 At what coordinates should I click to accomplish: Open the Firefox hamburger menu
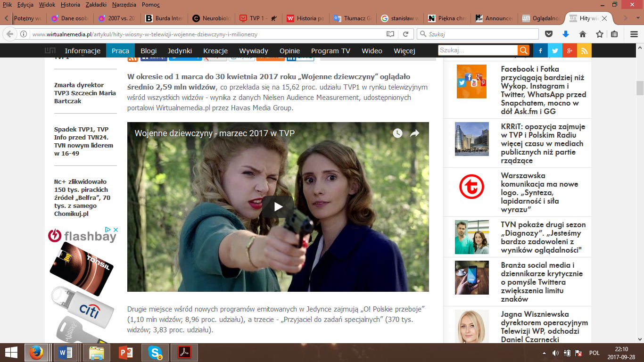634,34
